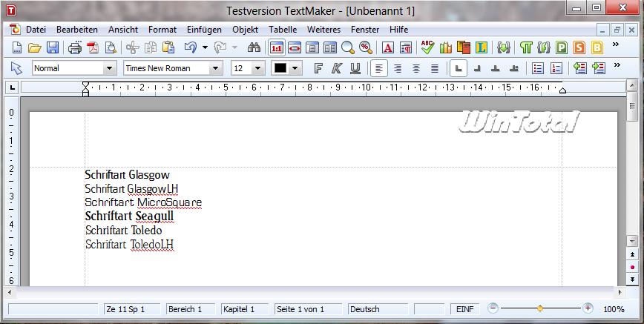Launch Presentations with the orange S icon

pyautogui.click(x=579, y=47)
